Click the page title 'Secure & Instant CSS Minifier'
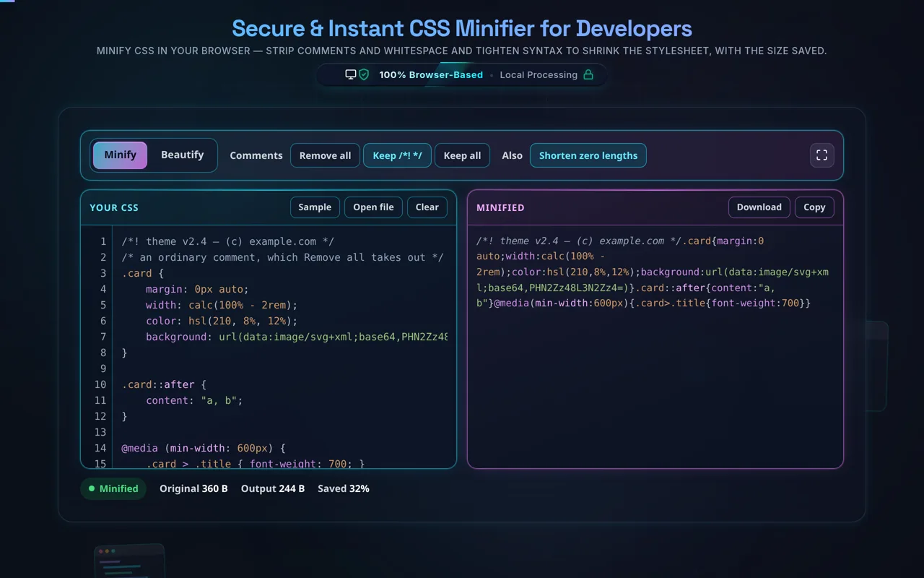The image size is (924, 578). point(462,28)
